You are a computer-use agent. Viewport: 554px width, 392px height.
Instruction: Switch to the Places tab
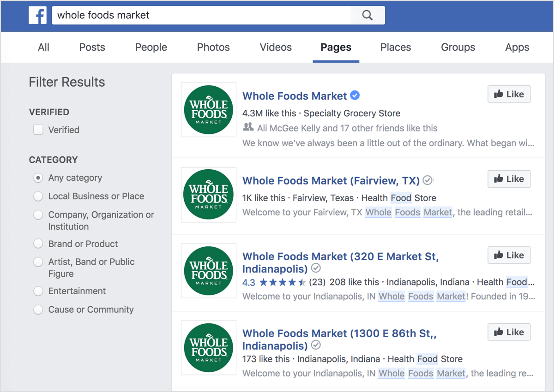point(396,47)
